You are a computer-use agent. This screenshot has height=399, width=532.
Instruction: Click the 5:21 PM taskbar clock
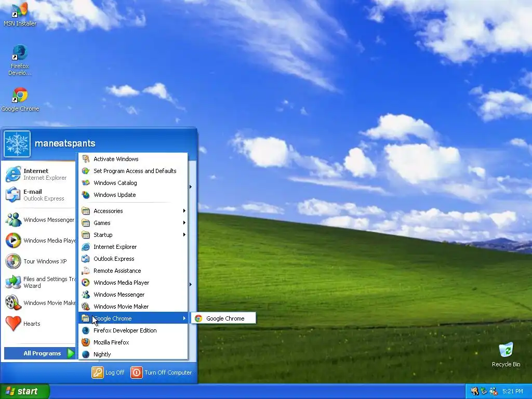[x=512, y=391]
